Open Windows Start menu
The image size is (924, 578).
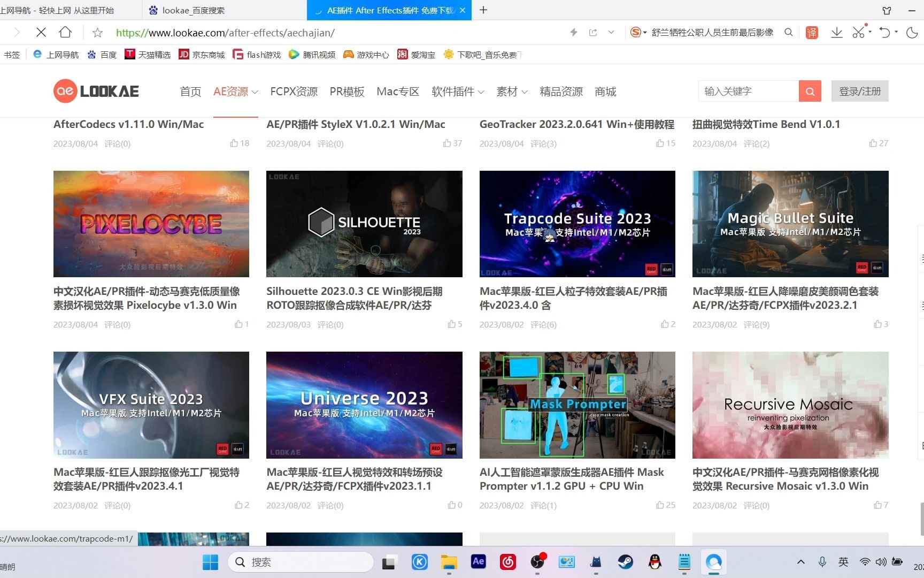211,562
